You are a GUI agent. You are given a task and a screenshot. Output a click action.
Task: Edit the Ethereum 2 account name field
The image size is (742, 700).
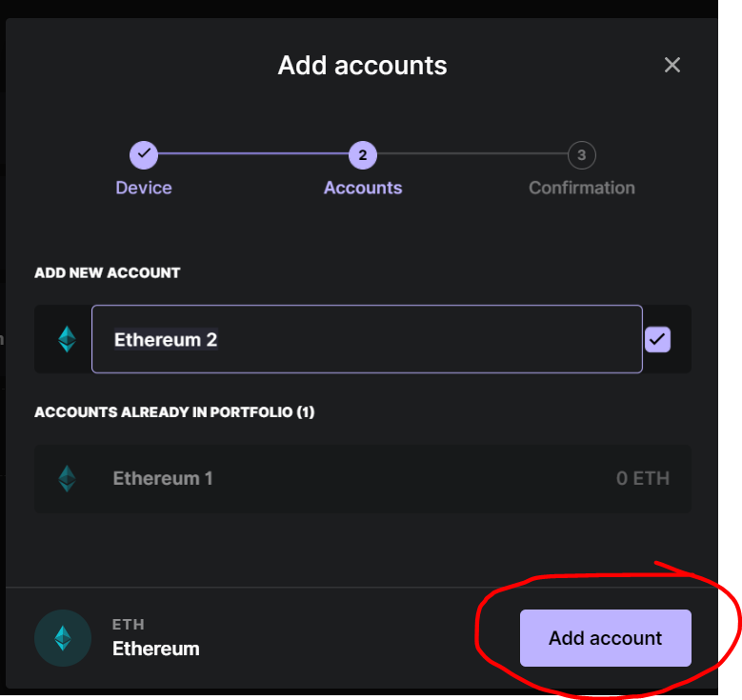click(x=367, y=339)
